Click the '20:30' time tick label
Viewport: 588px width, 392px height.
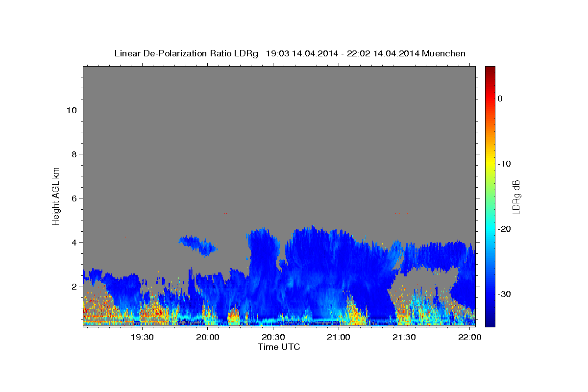click(273, 337)
